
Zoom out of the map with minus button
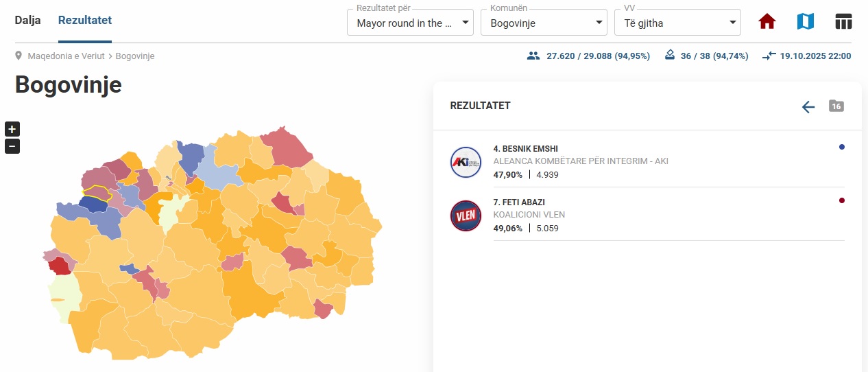pyautogui.click(x=12, y=146)
